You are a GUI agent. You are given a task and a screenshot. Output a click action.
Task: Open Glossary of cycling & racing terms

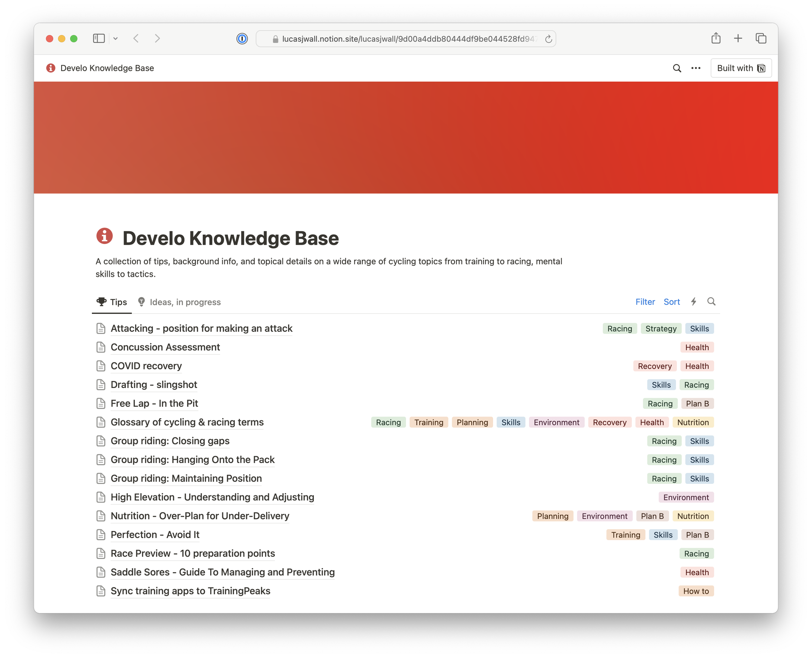(187, 423)
